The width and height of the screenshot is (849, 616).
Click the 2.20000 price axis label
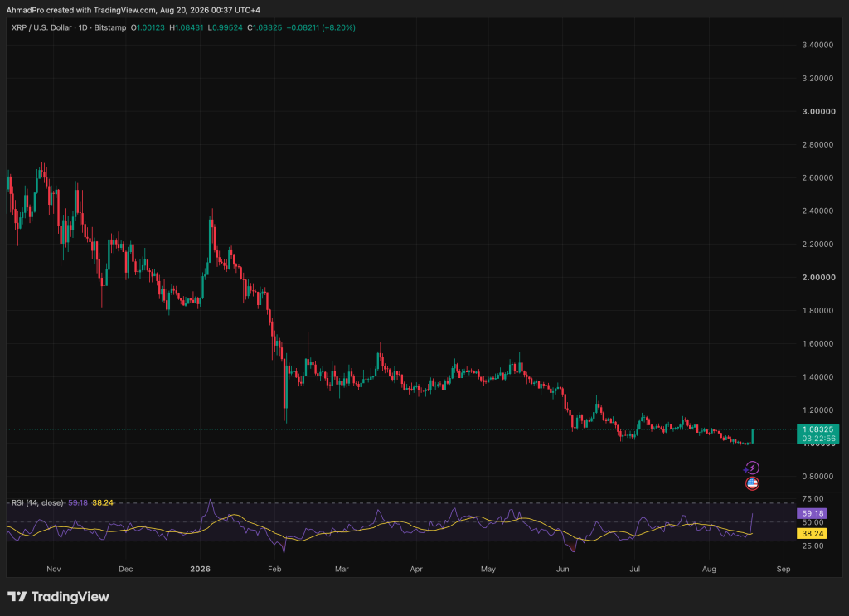817,244
